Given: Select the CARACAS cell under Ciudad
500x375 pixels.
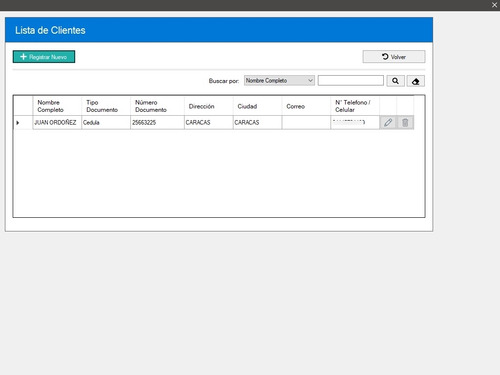Looking at the screenshot, I should pyautogui.click(x=257, y=122).
